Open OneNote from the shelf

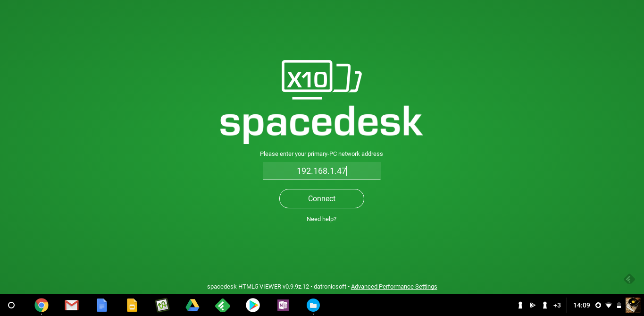click(283, 305)
